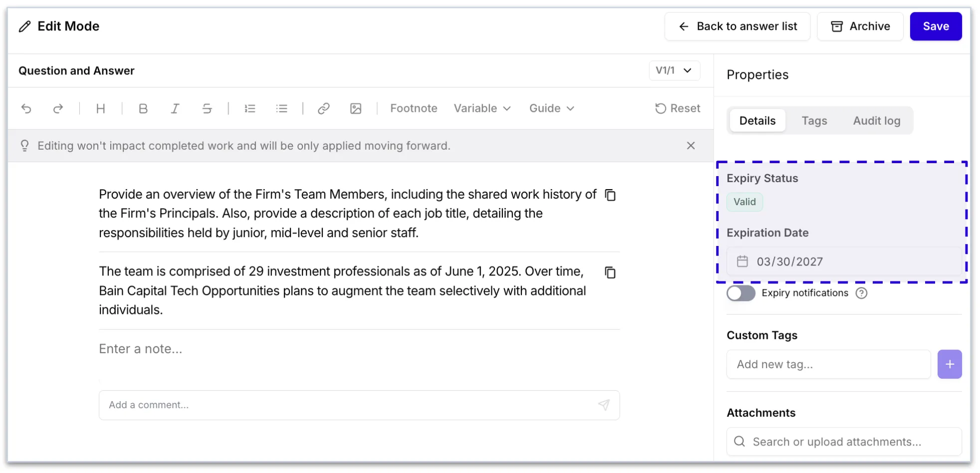Viewport: 980px width, 473px height.
Task: Archive this answer
Action: [860, 26]
